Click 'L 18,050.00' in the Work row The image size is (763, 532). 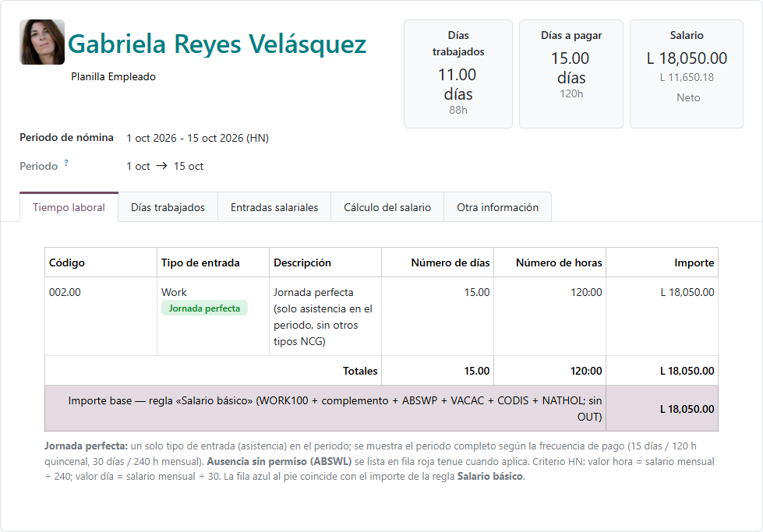tap(687, 292)
